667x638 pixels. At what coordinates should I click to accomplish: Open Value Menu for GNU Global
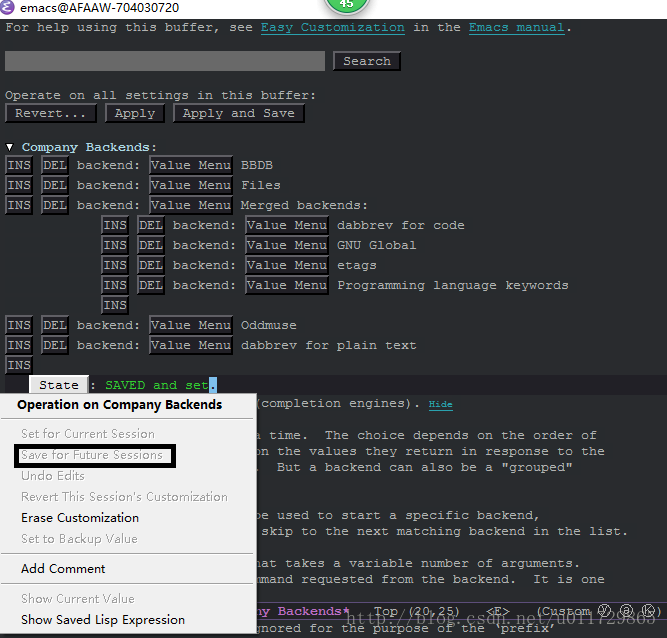pos(287,245)
